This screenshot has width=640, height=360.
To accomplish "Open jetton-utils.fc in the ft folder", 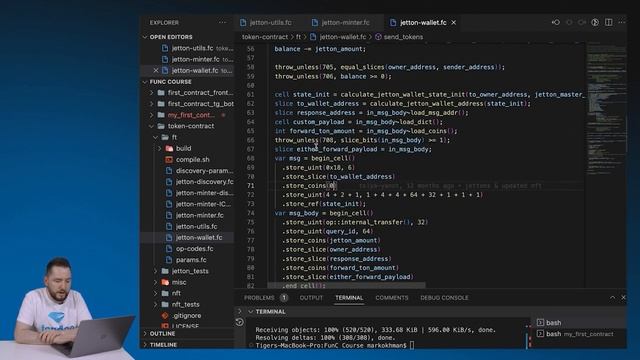I will coord(196,226).
